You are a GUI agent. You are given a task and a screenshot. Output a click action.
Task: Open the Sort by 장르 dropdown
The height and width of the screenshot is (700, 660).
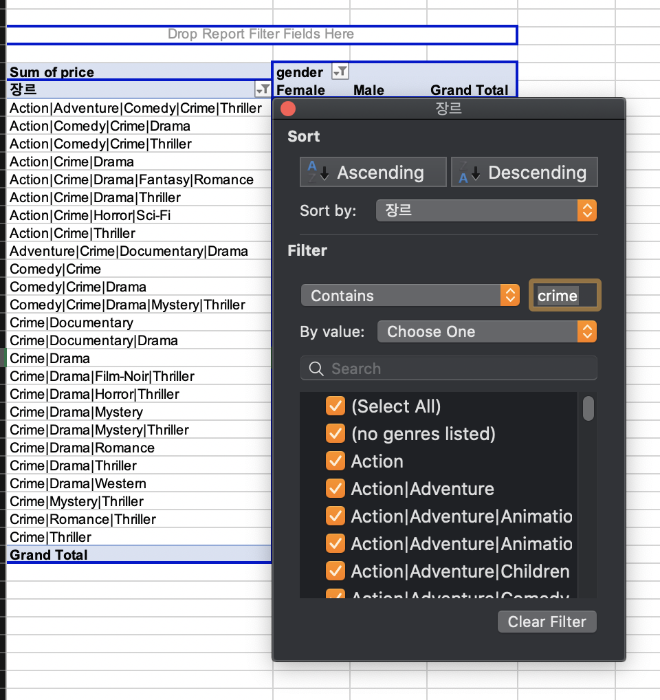486,210
